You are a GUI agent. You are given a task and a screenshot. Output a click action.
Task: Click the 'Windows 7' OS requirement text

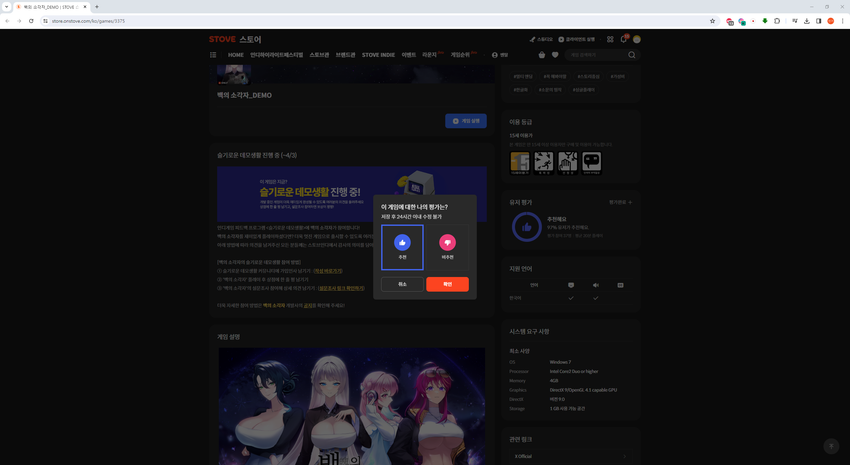point(560,362)
